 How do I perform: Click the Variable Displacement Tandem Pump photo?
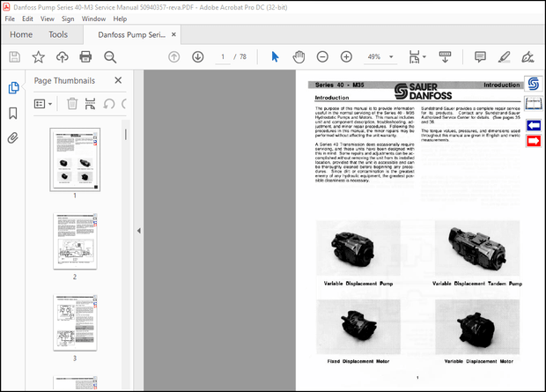pyautogui.click(x=477, y=248)
